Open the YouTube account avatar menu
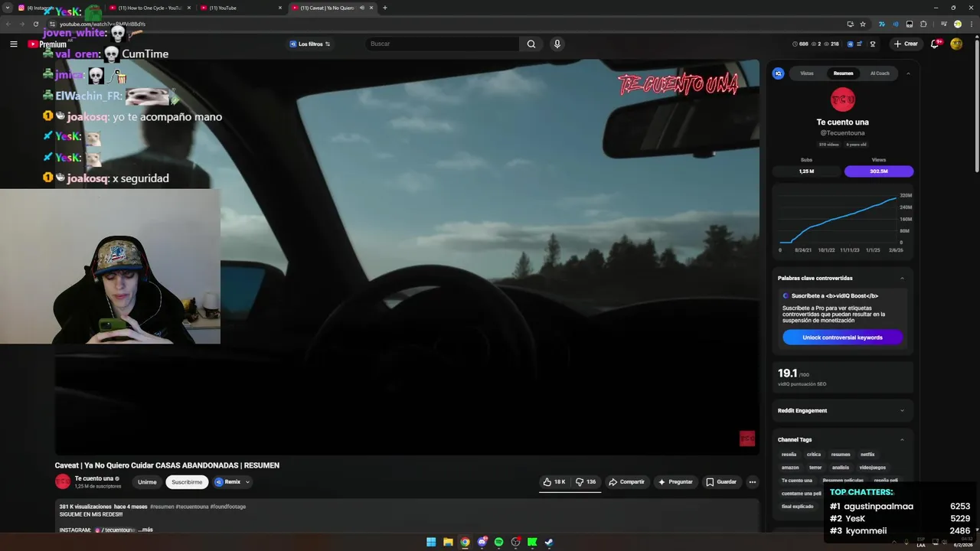This screenshot has width=980, height=551. coord(956,44)
